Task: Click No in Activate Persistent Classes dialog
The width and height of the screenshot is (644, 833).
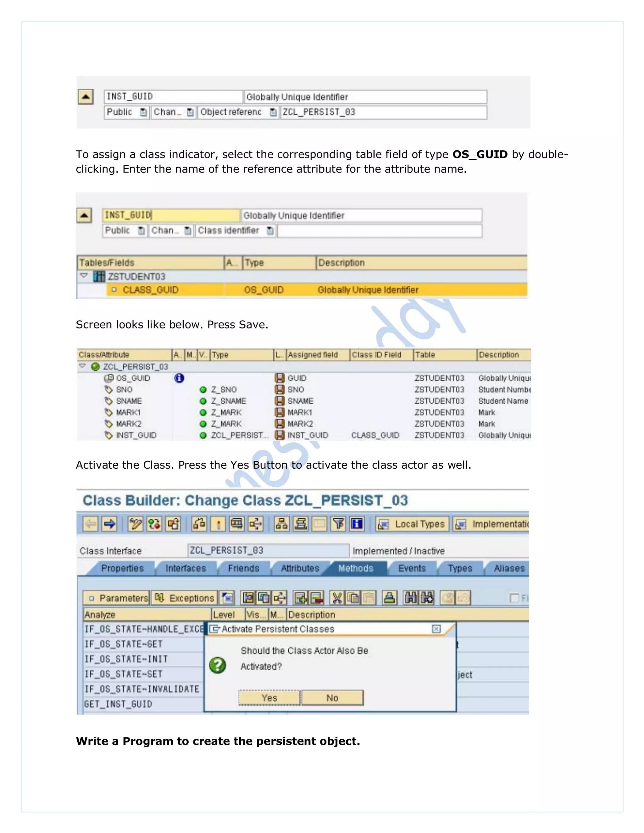Action: (x=332, y=698)
